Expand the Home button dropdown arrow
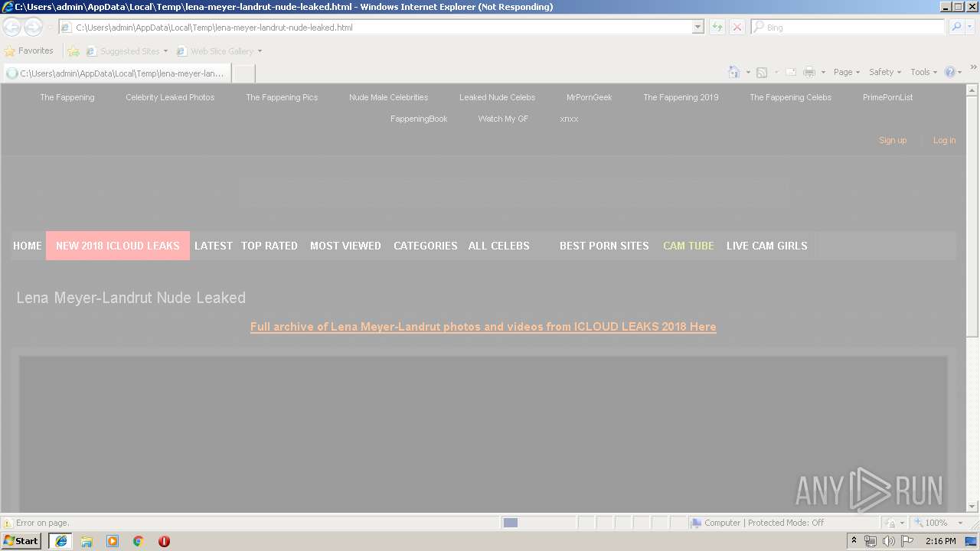980x551 pixels. [x=748, y=72]
